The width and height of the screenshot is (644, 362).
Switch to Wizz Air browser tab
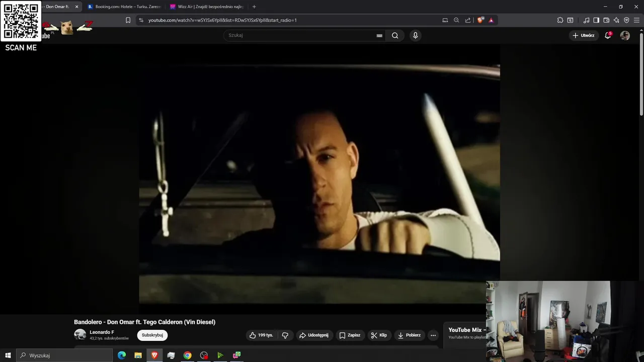207,7
